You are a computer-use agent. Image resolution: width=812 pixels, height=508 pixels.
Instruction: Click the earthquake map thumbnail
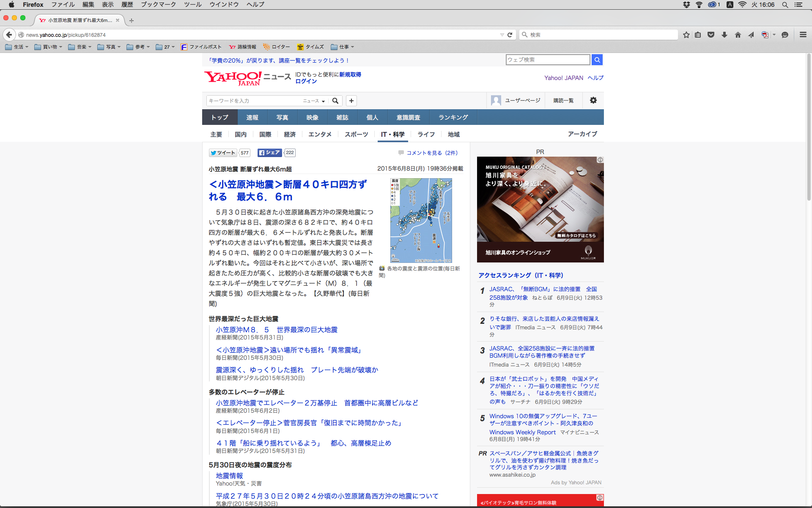(x=421, y=220)
